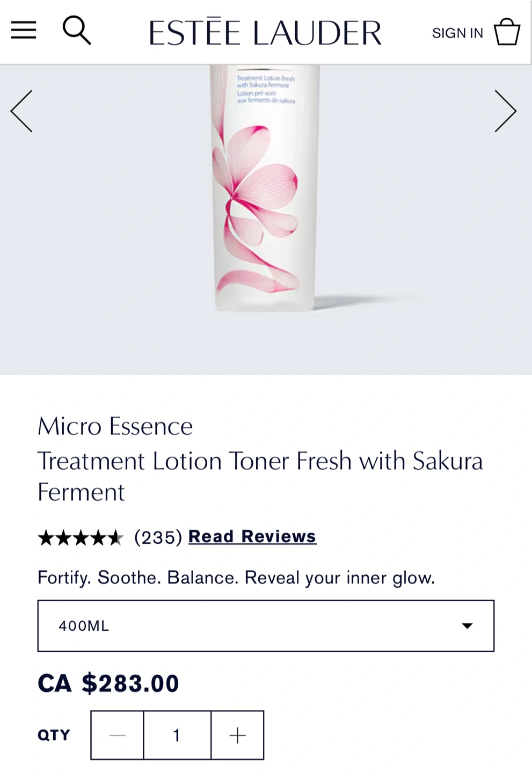
Task: Increase quantity with the plus button
Action: point(237,735)
